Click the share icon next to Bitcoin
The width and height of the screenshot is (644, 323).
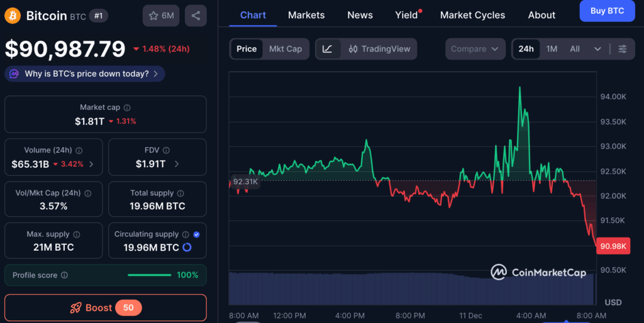click(x=196, y=15)
